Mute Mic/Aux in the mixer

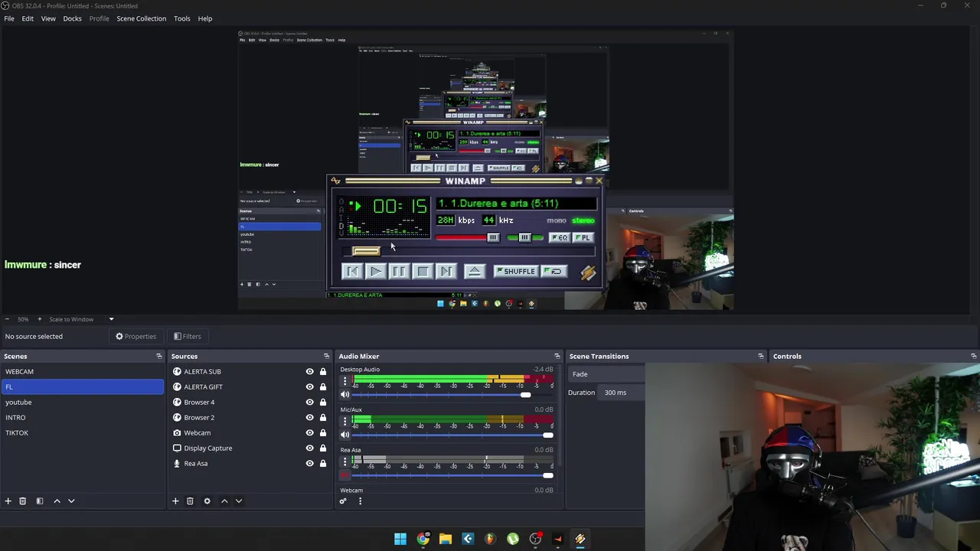pyautogui.click(x=345, y=435)
